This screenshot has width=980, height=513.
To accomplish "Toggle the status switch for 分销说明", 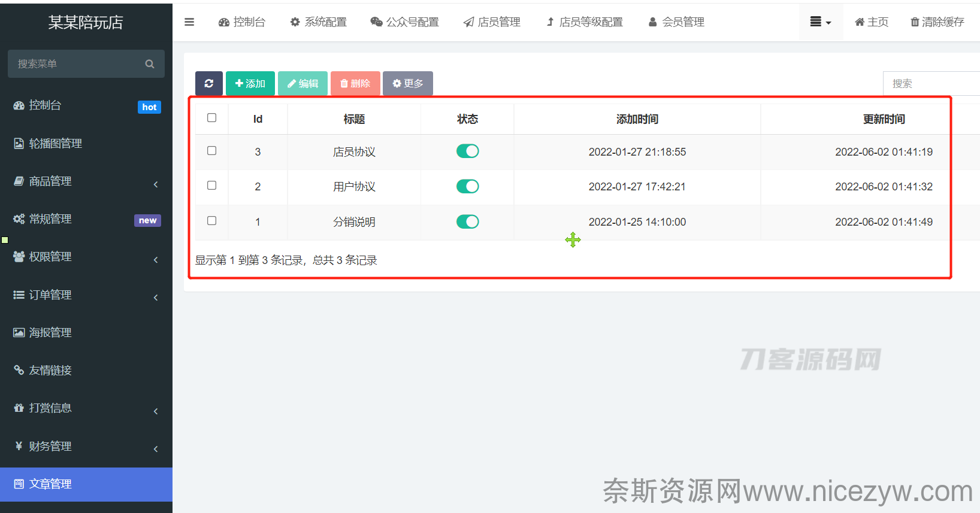I will pos(468,222).
